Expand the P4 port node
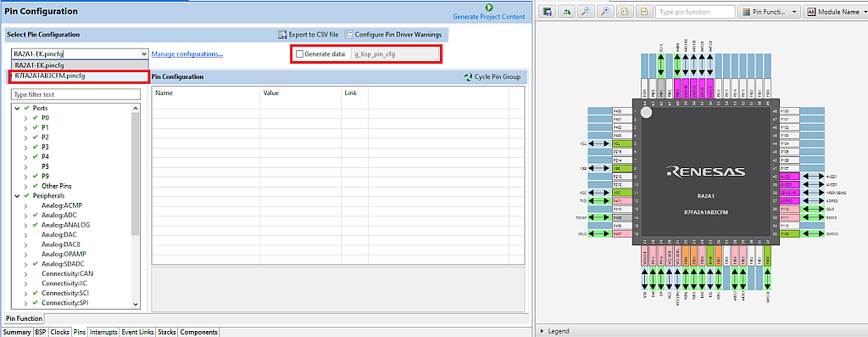 click(25, 157)
